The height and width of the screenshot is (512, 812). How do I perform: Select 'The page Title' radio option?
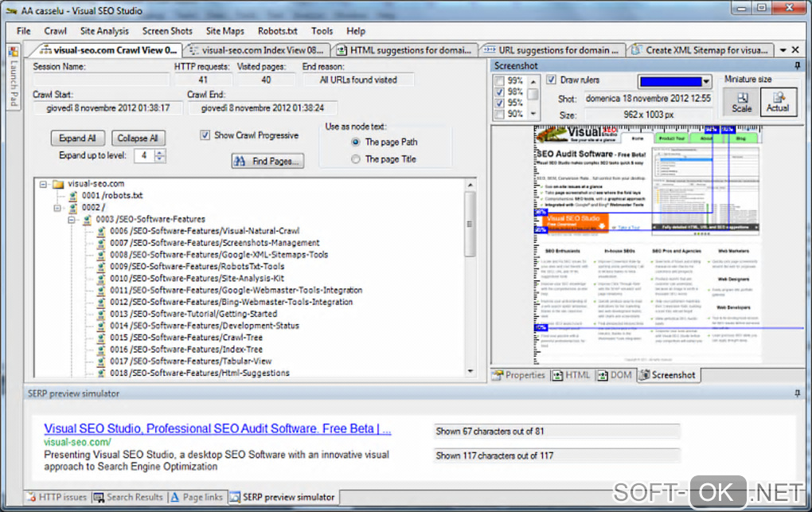click(x=356, y=159)
